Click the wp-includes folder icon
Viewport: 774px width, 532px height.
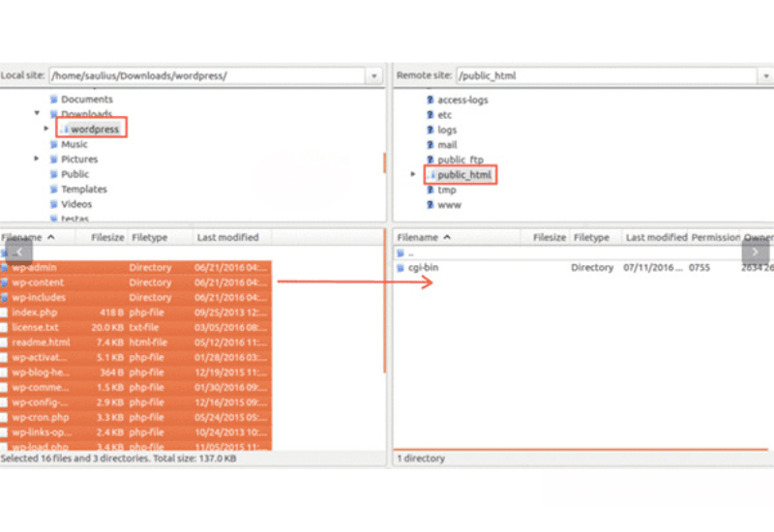[5, 297]
